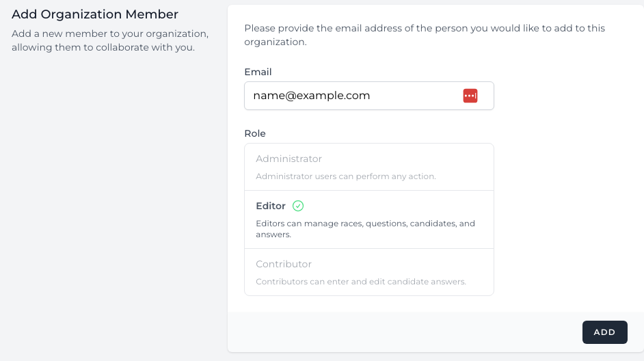Image resolution: width=644 pixels, height=361 pixels.
Task: Click the Contributor title text
Action: pyautogui.click(x=284, y=264)
